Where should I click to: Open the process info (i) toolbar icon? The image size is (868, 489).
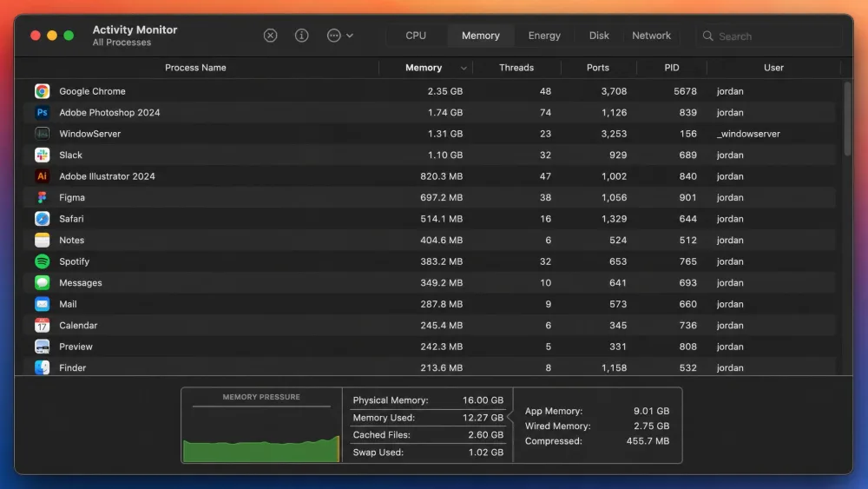click(302, 36)
